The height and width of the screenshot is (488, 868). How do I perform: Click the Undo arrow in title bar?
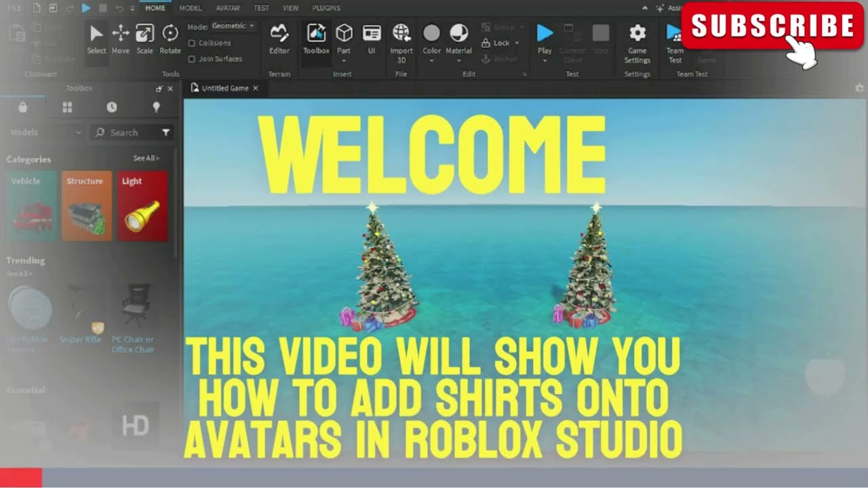pos(119,8)
